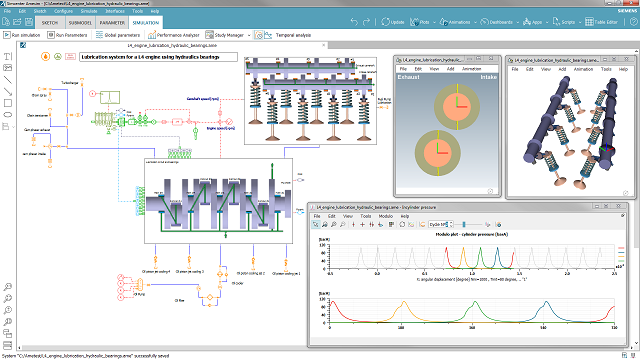Viewport: 640px width, 360px height.
Task: Click the Dashboards toolbar button
Action: click(x=496, y=22)
